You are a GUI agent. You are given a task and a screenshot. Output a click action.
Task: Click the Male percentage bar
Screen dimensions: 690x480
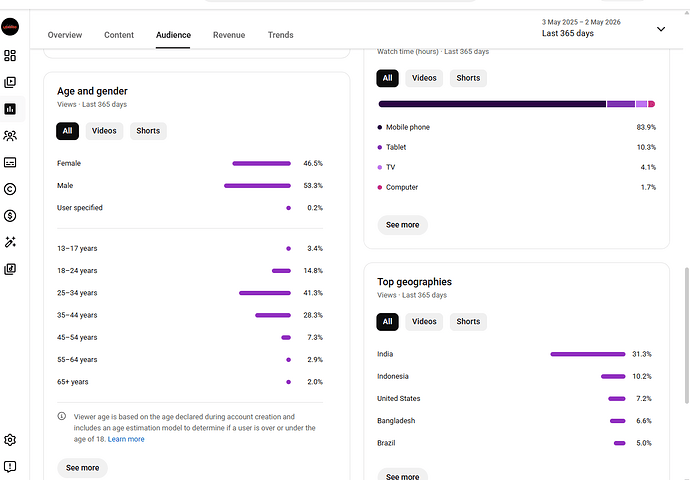pos(257,186)
